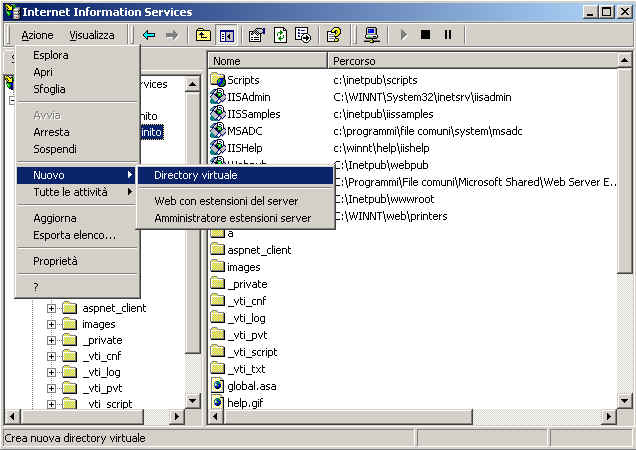Viewport: 636px width, 450px height.
Task: Click the tree pane scroll left arrow
Action: point(12,416)
